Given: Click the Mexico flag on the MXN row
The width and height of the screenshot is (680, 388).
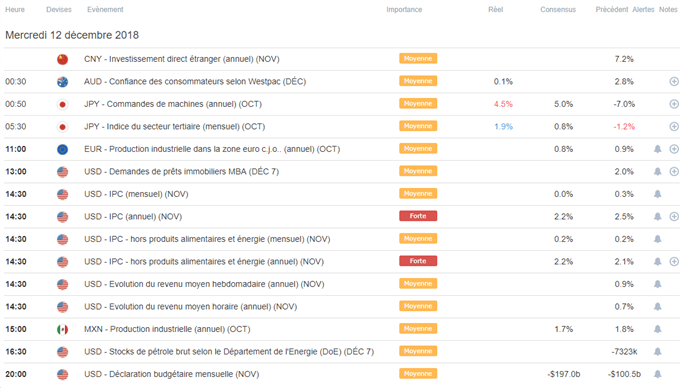Looking at the screenshot, I should point(62,330).
